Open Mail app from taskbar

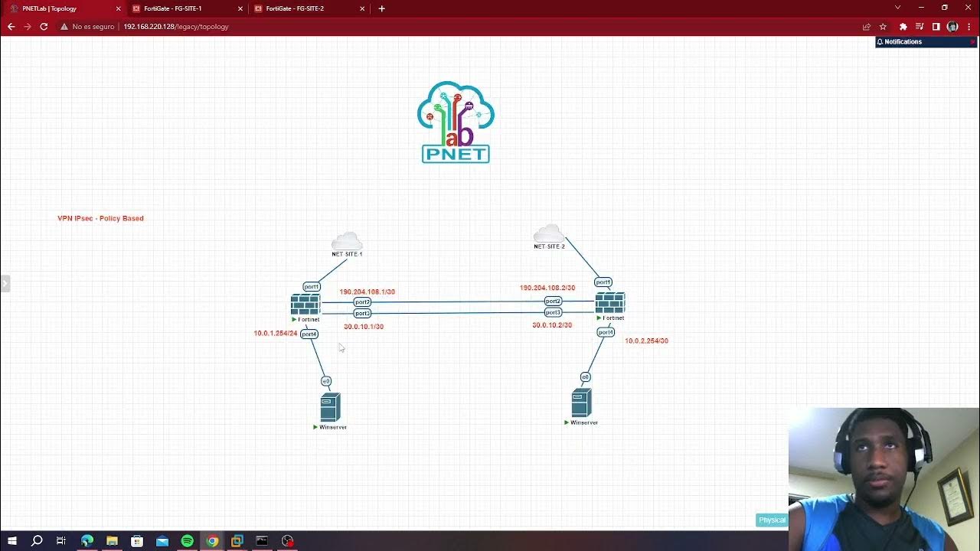tap(162, 541)
